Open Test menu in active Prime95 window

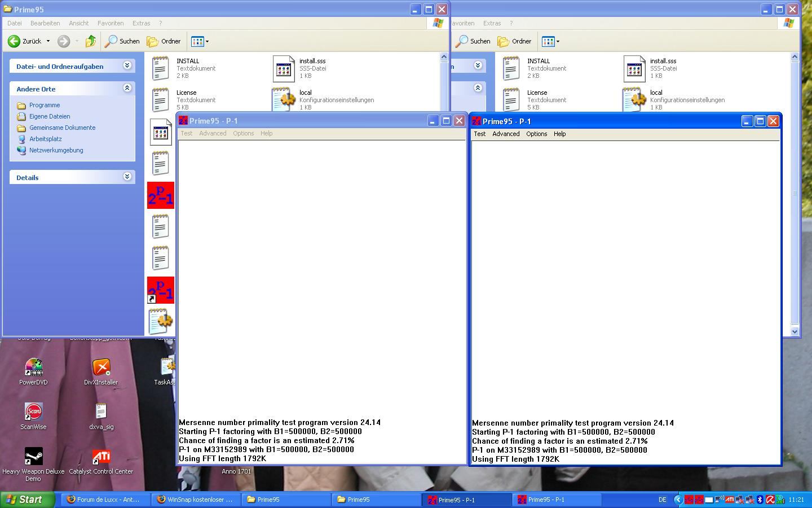pos(480,134)
